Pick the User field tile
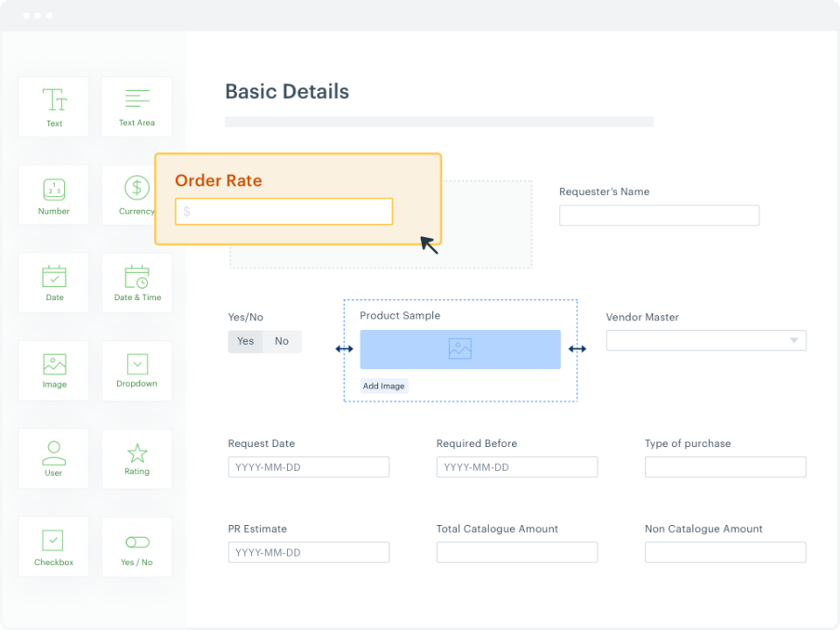Screen dimensions: 840x630 [x=54, y=458]
